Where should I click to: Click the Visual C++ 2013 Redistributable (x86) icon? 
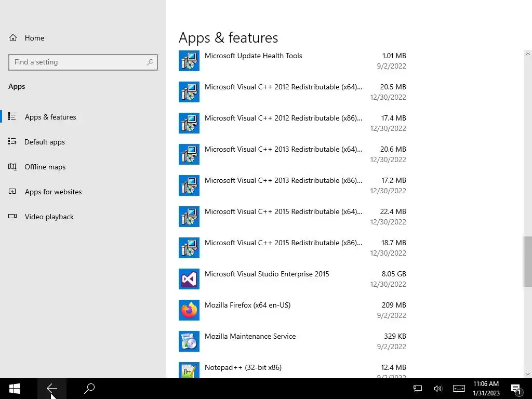tap(189, 185)
